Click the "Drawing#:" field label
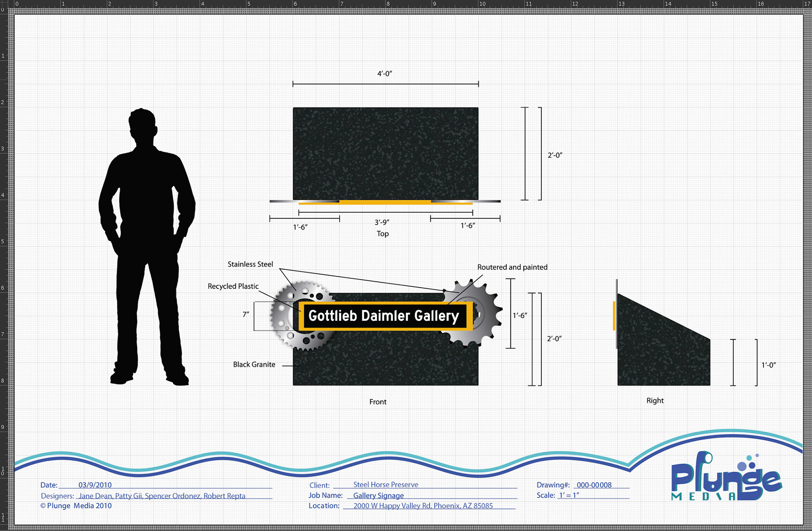812x531 pixels. coord(553,485)
